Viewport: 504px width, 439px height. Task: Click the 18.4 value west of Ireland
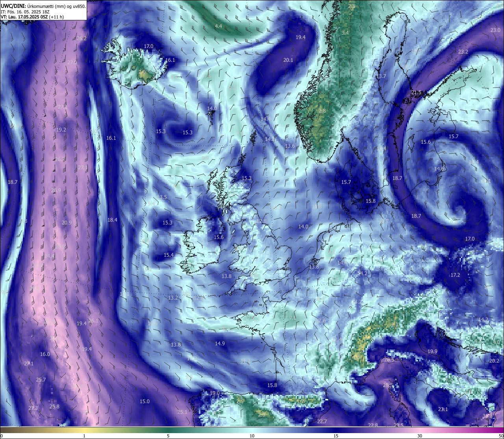112,220
